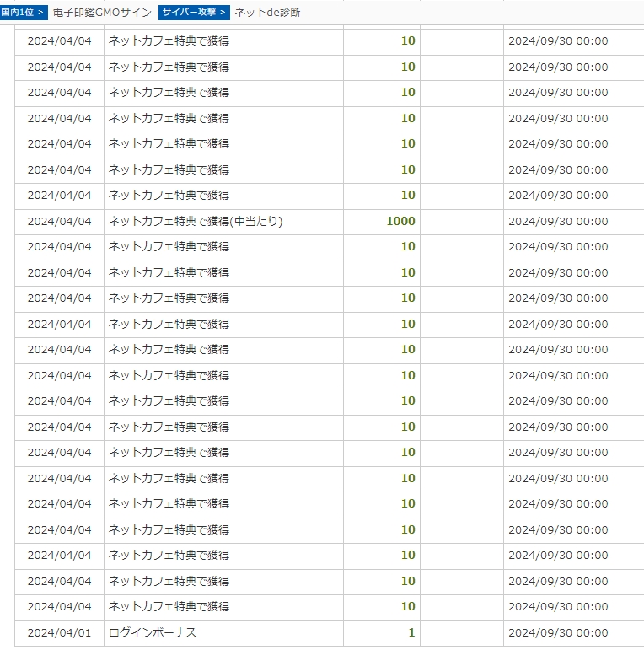The height and width of the screenshot is (650, 644).
Task: Click the expiry date in topmost row
Action: [x=558, y=41]
